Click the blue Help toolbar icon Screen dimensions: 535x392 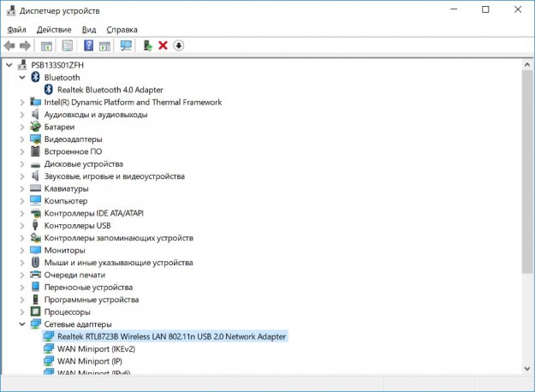(x=88, y=45)
